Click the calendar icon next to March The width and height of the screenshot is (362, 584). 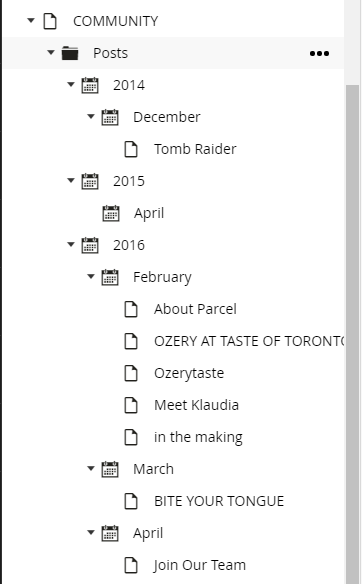click(x=110, y=469)
